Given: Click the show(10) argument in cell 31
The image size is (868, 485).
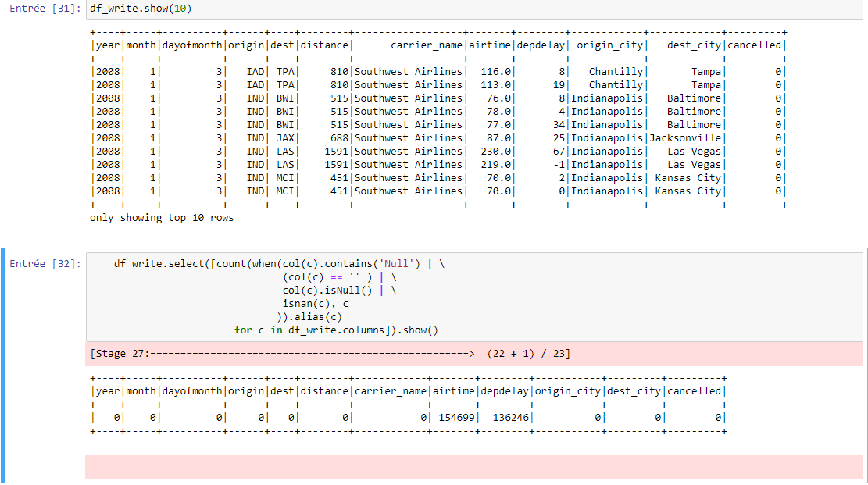Looking at the screenshot, I should [x=180, y=9].
